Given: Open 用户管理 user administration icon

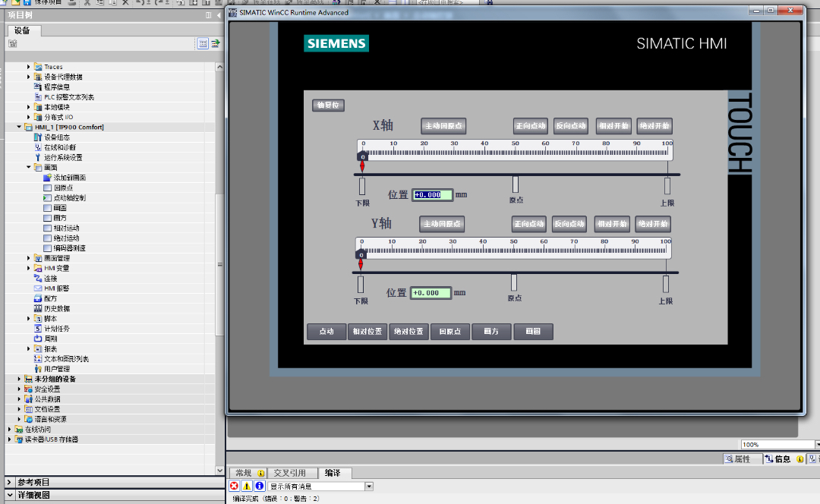Looking at the screenshot, I should [38, 369].
